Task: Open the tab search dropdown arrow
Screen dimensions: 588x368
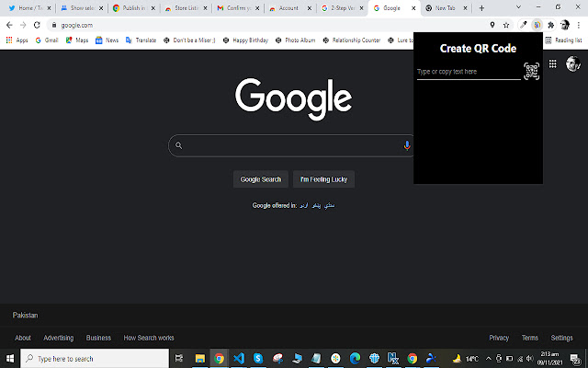Action: tap(518, 7)
